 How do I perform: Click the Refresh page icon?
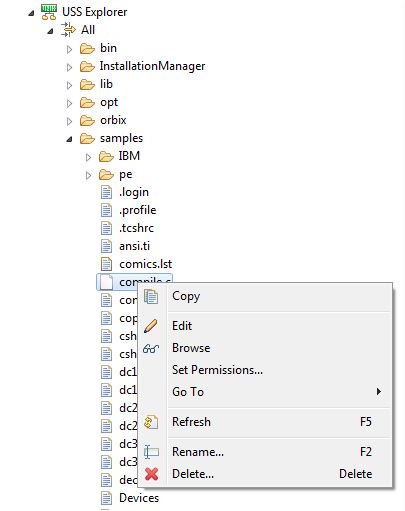[x=151, y=422]
